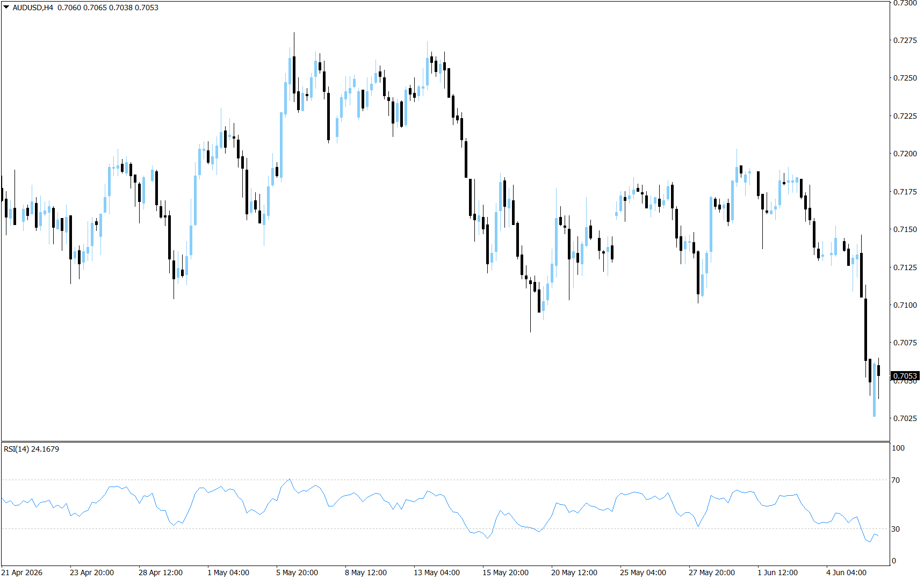Select the 8 May 12:00 time axis label

[x=366, y=572]
